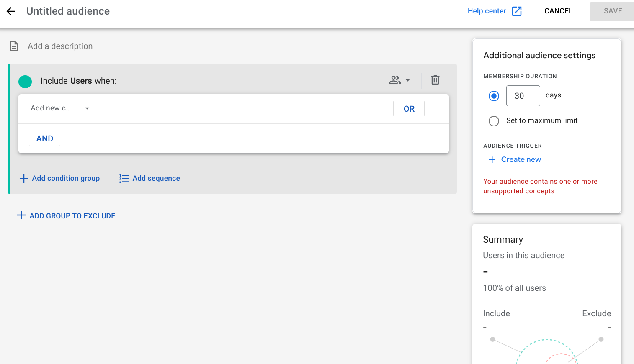Open the scope dropdown arrow beside the people icon
This screenshot has height=364, width=634.
pos(408,80)
